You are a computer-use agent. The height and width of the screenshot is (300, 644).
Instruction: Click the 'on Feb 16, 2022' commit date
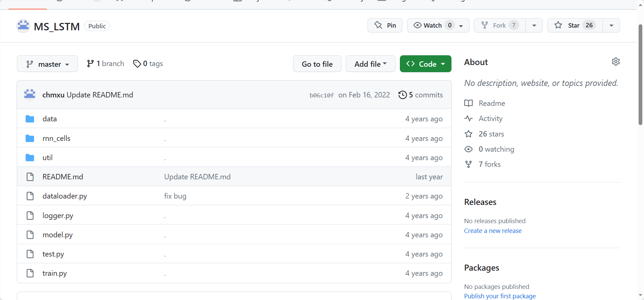pos(364,95)
